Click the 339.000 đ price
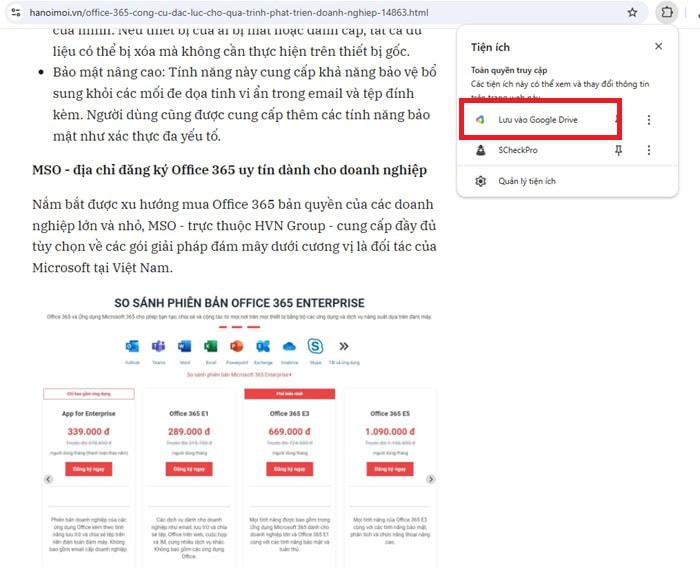Image resolution: width=700 pixels, height=574 pixels. (x=88, y=432)
